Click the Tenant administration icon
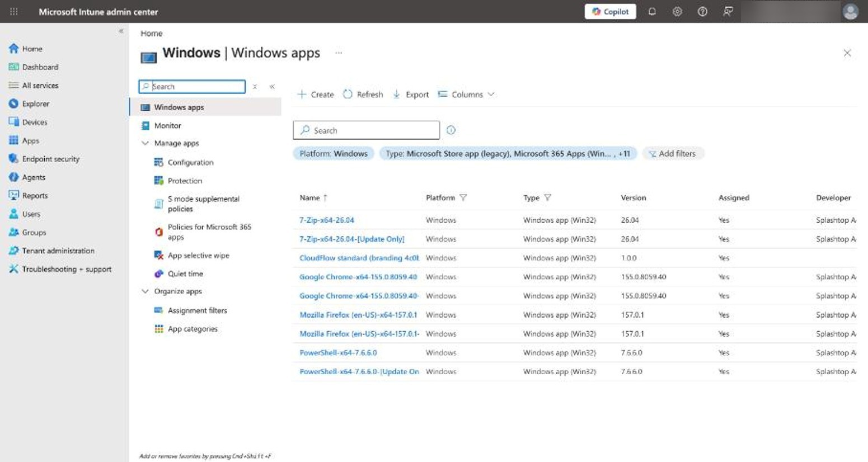This screenshot has width=868, height=462. coord(13,251)
